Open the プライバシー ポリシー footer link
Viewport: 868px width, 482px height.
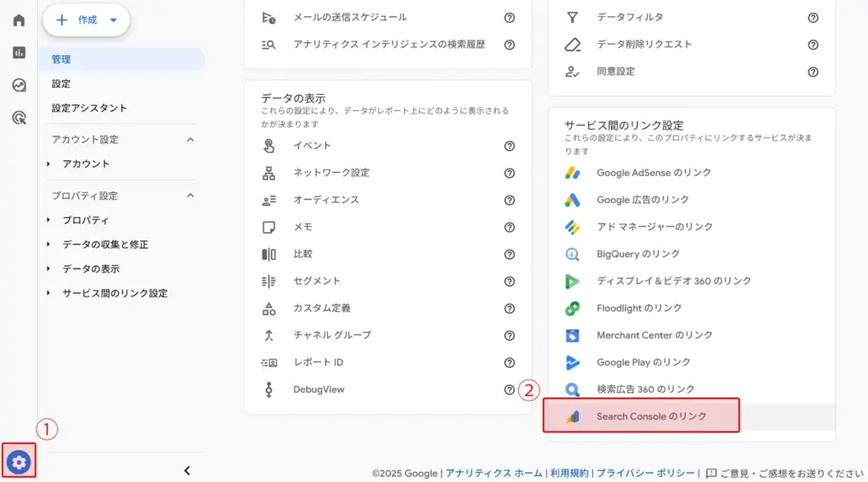click(x=646, y=474)
